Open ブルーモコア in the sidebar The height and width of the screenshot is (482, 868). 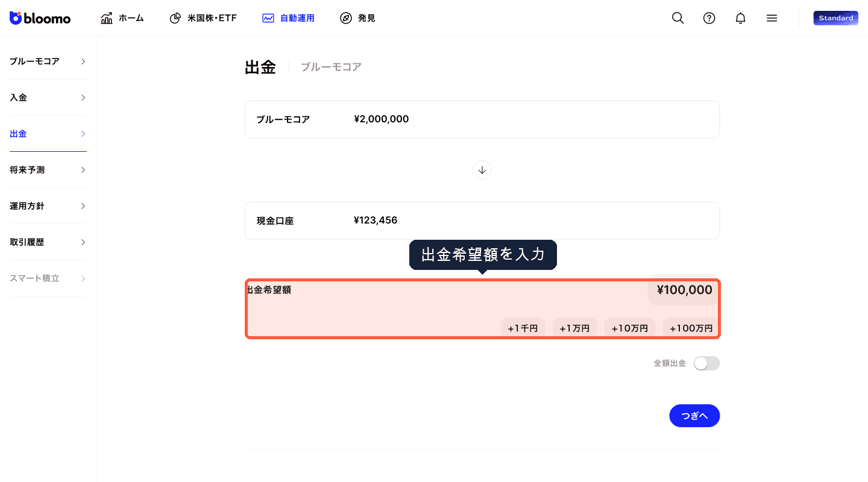point(48,61)
